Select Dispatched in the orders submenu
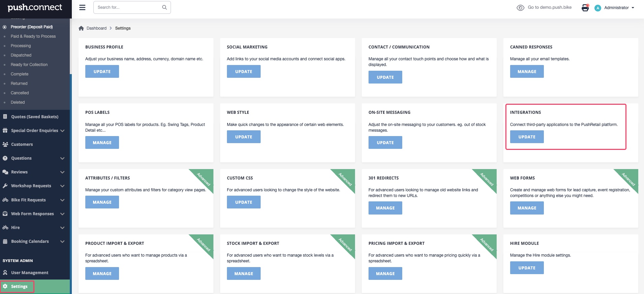This screenshot has width=644, height=294. pos(21,55)
